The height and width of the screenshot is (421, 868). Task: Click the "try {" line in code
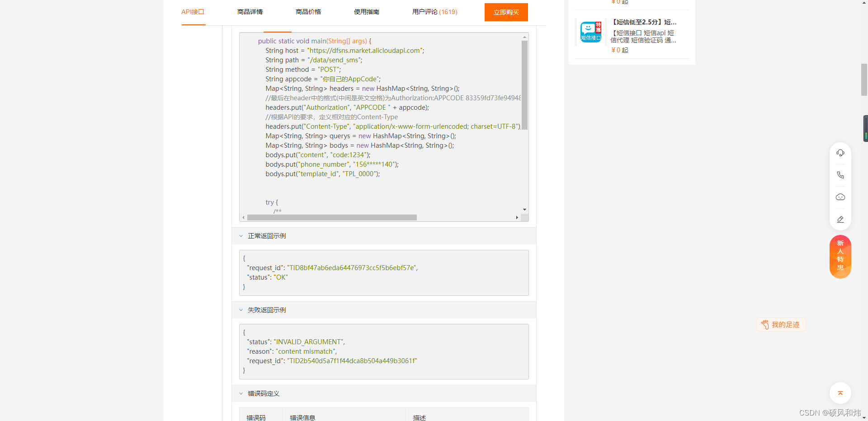(272, 202)
